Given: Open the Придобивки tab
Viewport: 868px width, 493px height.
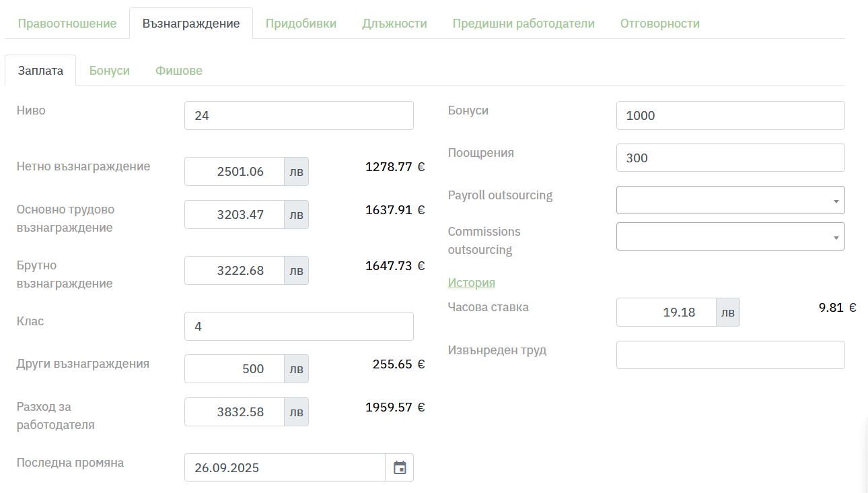Looking at the screenshot, I should point(301,24).
